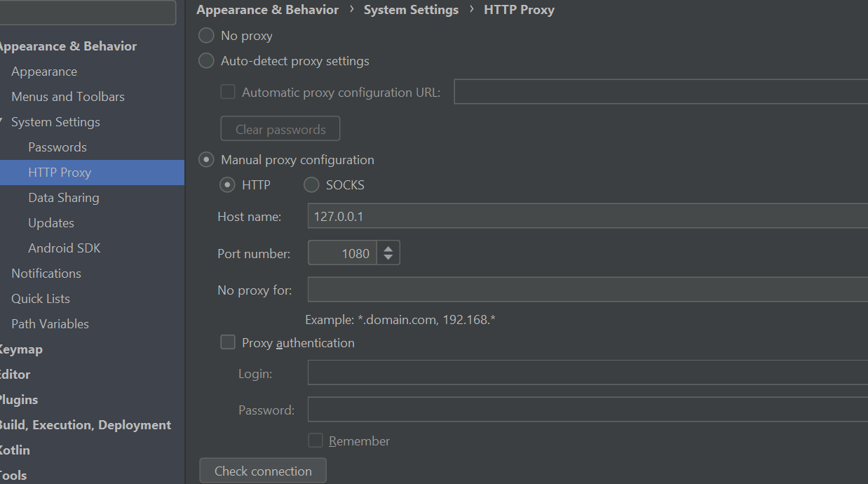Open the Android SDK settings page
The image size is (868, 484).
(64, 248)
